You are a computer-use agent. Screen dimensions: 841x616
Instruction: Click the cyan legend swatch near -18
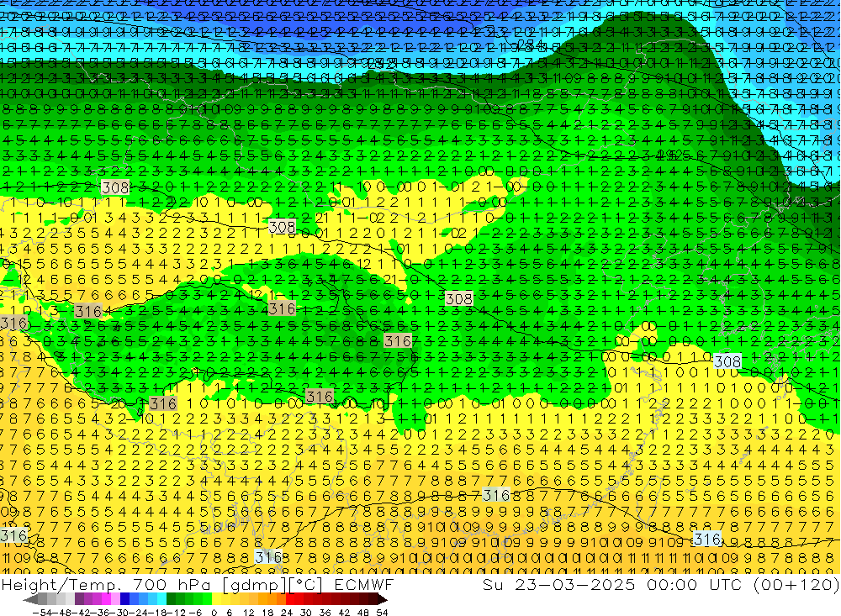(x=161, y=599)
